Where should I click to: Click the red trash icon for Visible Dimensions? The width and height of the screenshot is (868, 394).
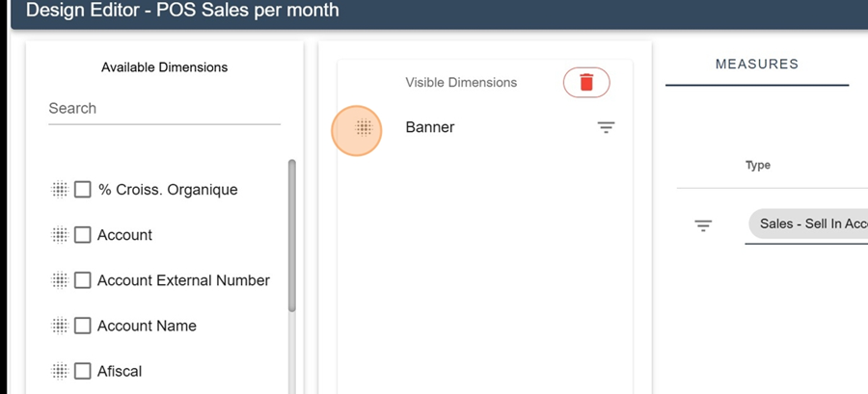tap(586, 82)
